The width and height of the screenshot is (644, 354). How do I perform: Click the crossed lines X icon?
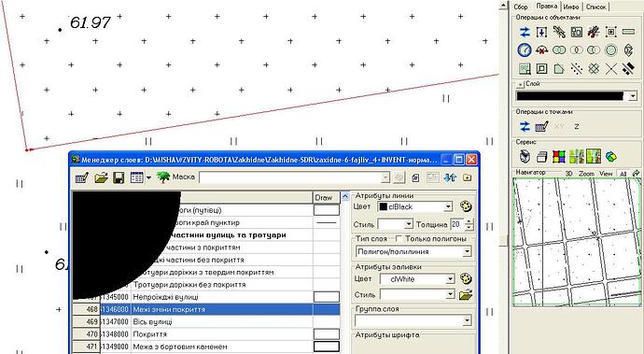(610, 68)
